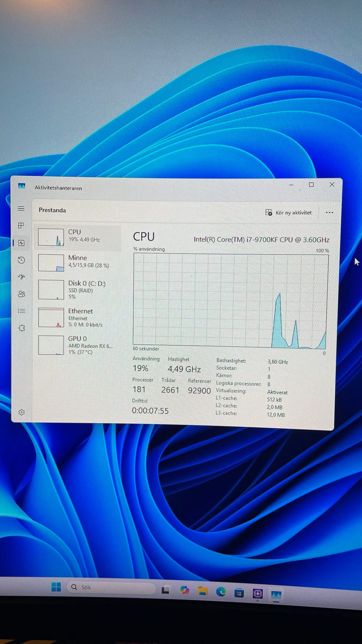Close the Aktivitetshanteraren window
The height and width of the screenshot is (644, 362).
click(x=332, y=184)
